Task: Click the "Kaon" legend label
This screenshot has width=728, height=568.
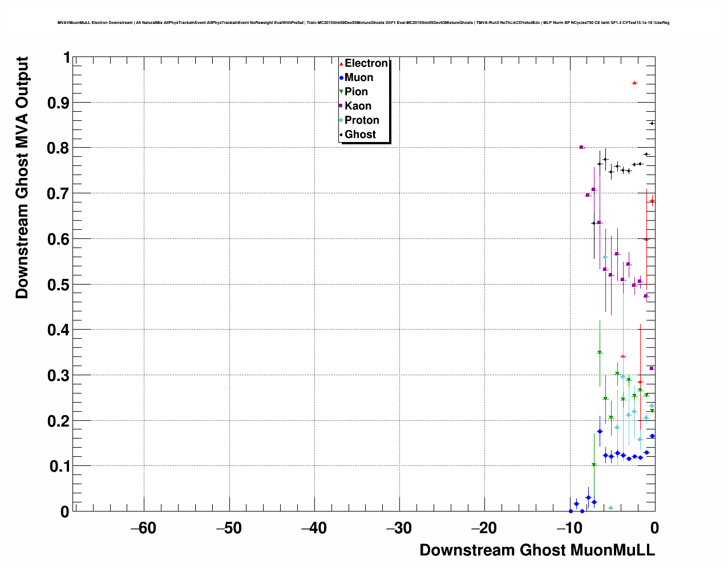Action: [358, 106]
